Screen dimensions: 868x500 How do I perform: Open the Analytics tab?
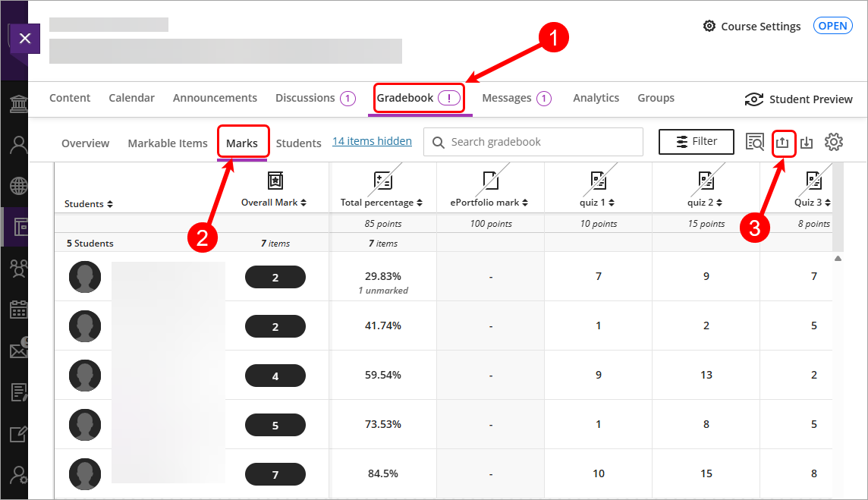point(596,98)
